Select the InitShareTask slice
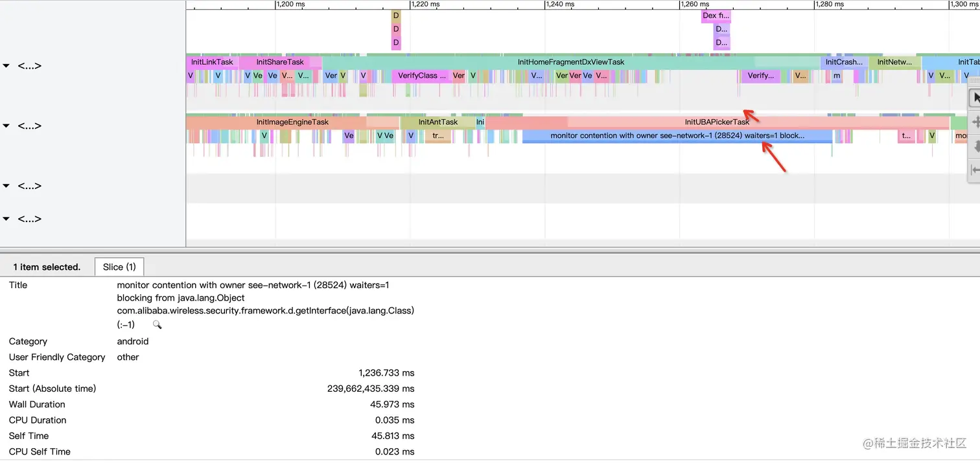This screenshot has height=463, width=980. [x=280, y=62]
